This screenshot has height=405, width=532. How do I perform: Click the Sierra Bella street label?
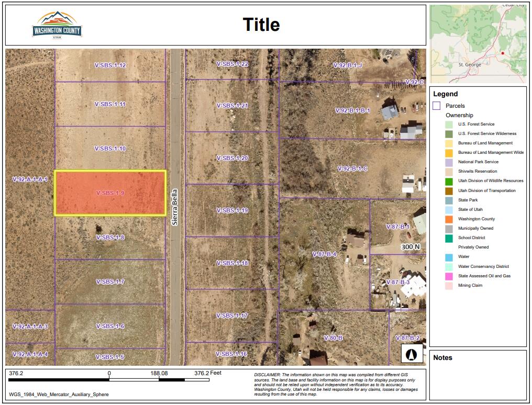(175, 207)
